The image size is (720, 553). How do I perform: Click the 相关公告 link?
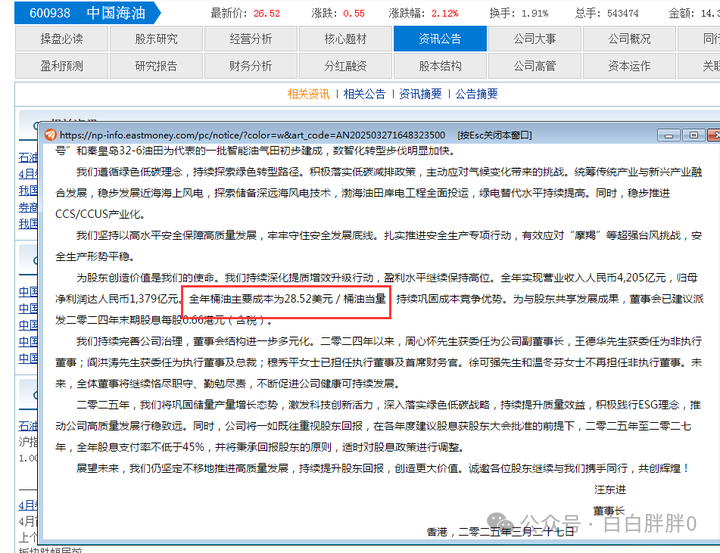pyautogui.click(x=364, y=94)
